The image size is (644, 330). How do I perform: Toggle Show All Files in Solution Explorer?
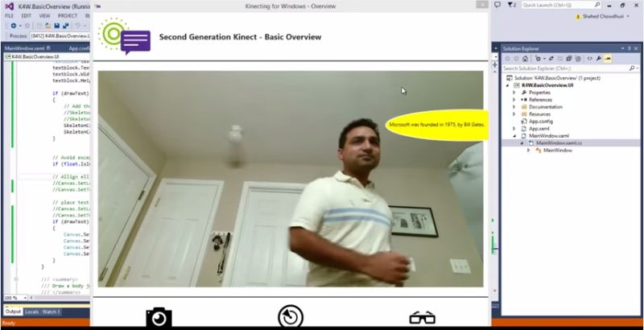[578, 59]
